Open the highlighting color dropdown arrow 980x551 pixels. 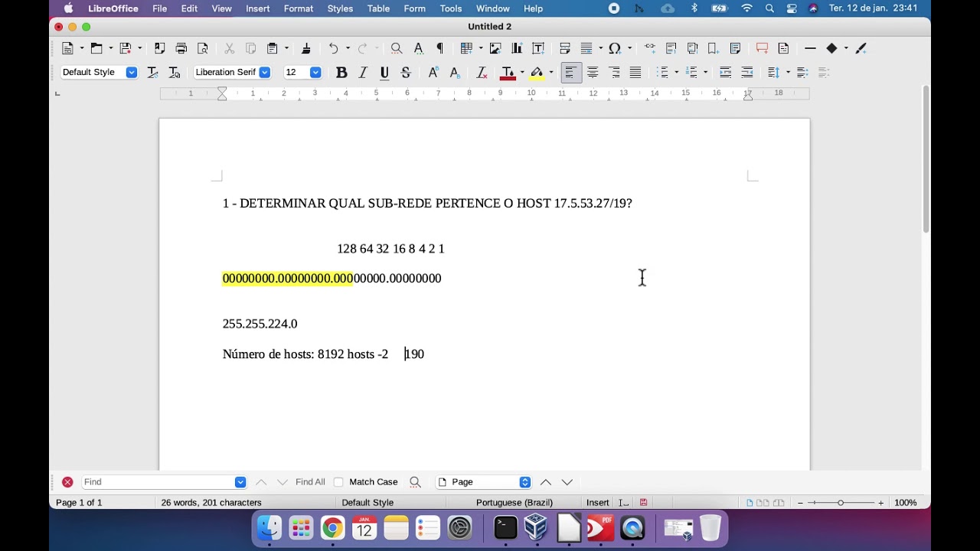[x=550, y=73]
